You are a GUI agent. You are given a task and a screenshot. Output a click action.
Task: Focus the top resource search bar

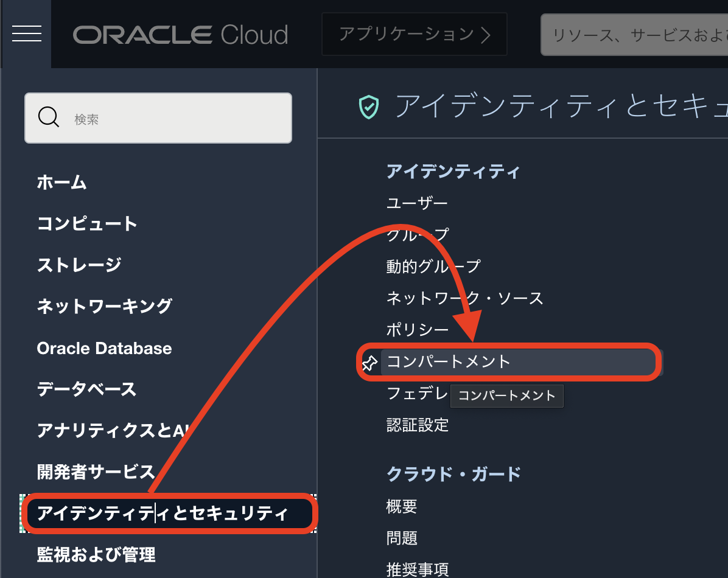pyautogui.click(x=633, y=35)
